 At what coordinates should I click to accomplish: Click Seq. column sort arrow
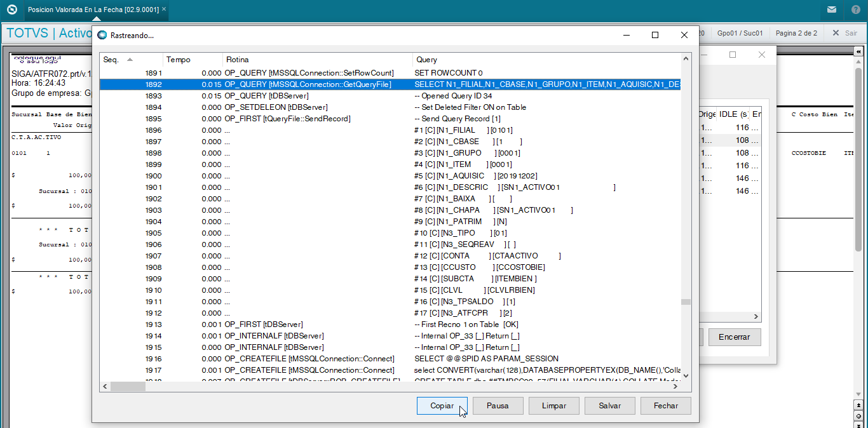click(130, 60)
